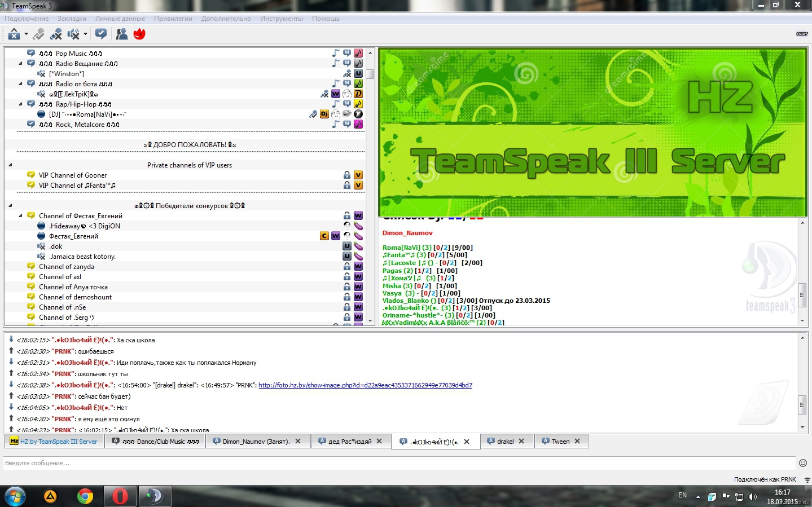Click the DJ badge next to Roma[NaVi]
Viewport: 812px width, 507px height.
click(x=324, y=114)
